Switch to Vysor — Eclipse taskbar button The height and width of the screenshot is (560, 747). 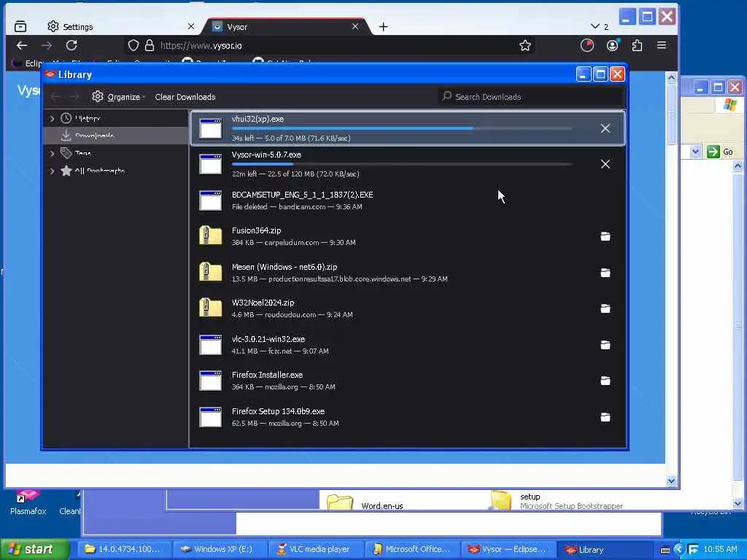pyautogui.click(x=508, y=549)
